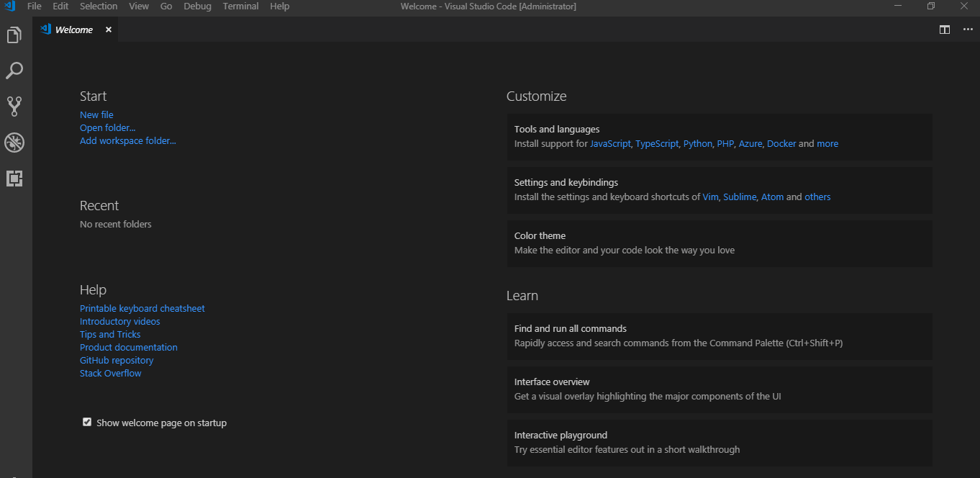The height and width of the screenshot is (478, 980).
Task: Select the Welcome tab
Action: 73,30
